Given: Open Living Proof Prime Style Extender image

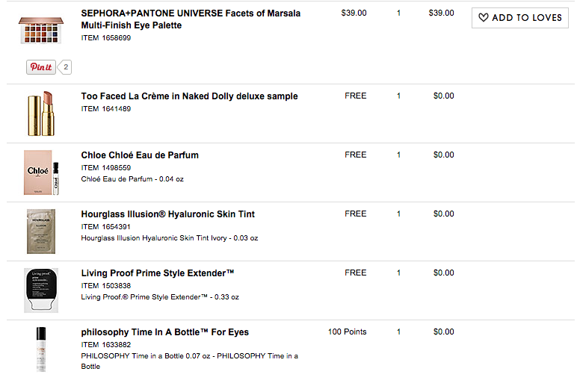Looking at the screenshot, I should [41, 290].
